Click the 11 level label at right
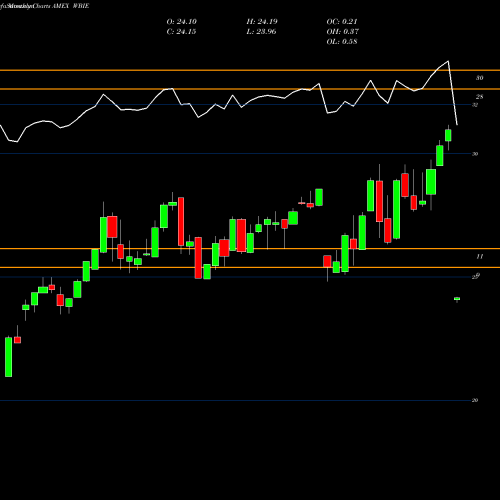500x500 pixels. point(479,256)
